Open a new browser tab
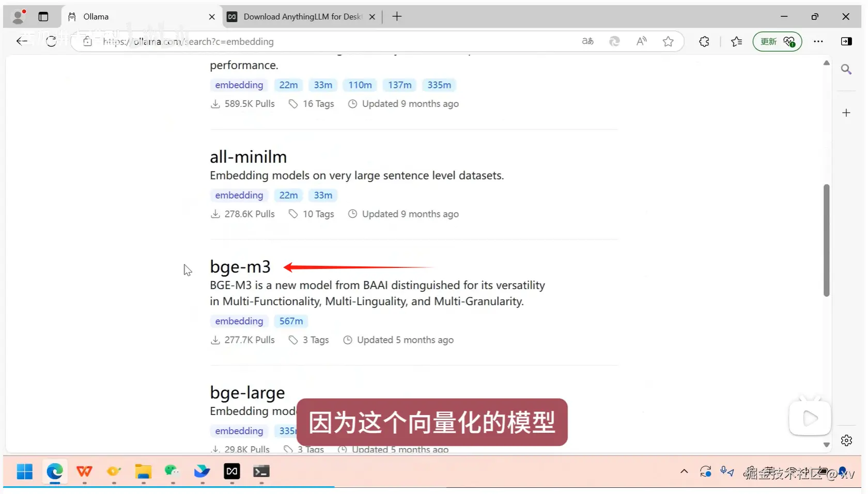Viewport: 868px width, 494px height. pyautogui.click(x=397, y=17)
